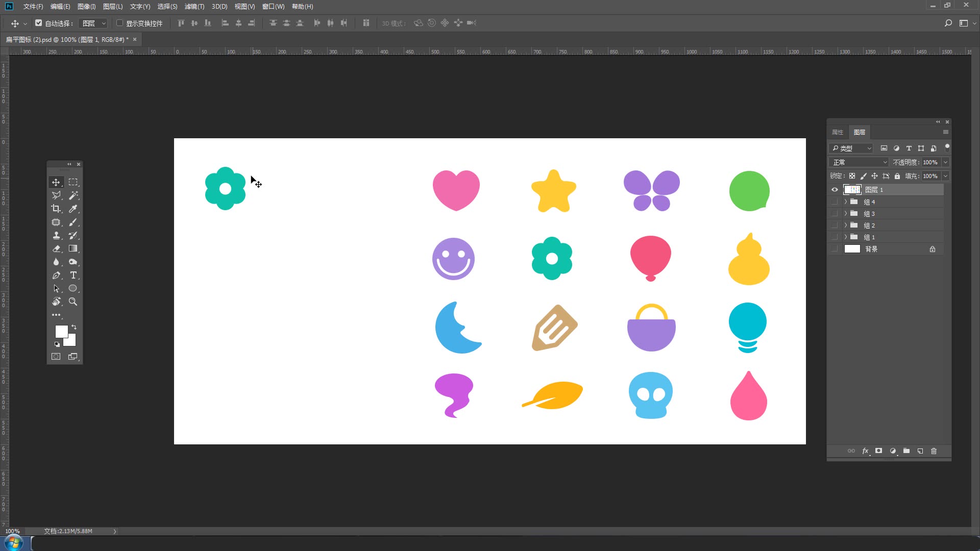Delete layer trash button
Image resolution: width=980 pixels, height=551 pixels.
coord(934,451)
